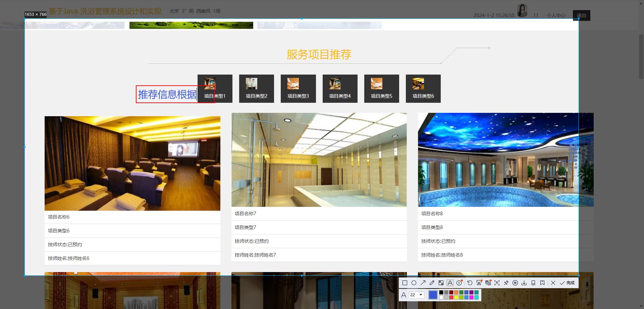Open the 项目名称6 cinema room image
Screen dimensions: 644x309
click(132, 164)
